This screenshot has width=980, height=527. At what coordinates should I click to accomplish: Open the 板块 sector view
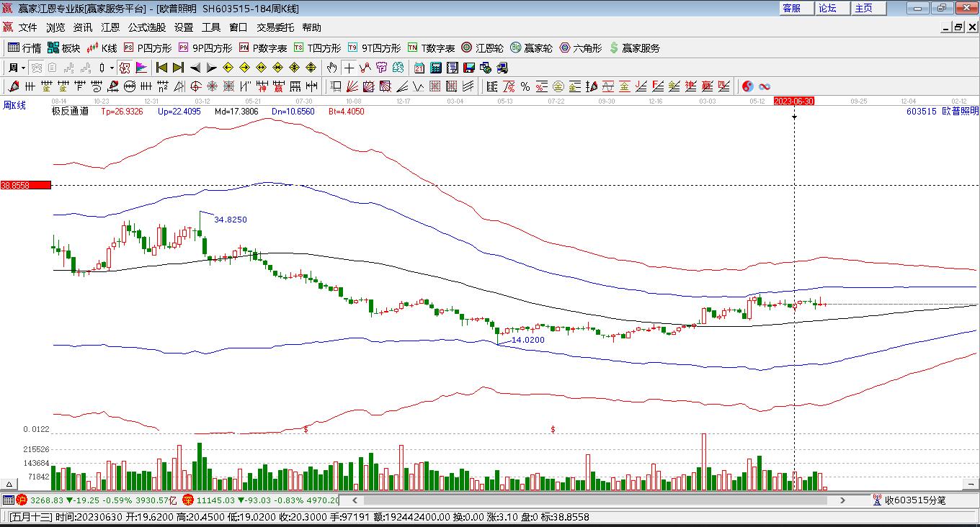pyautogui.click(x=63, y=48)
